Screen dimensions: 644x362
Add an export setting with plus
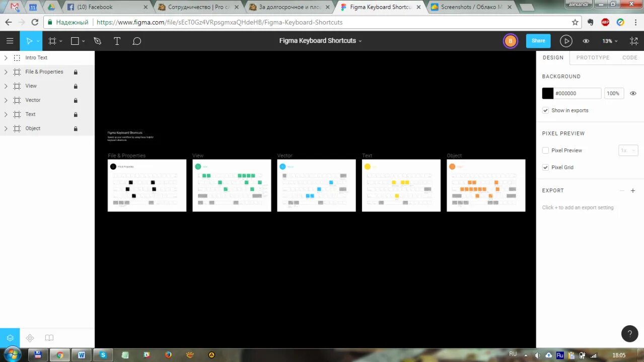[x=633, y=191]
